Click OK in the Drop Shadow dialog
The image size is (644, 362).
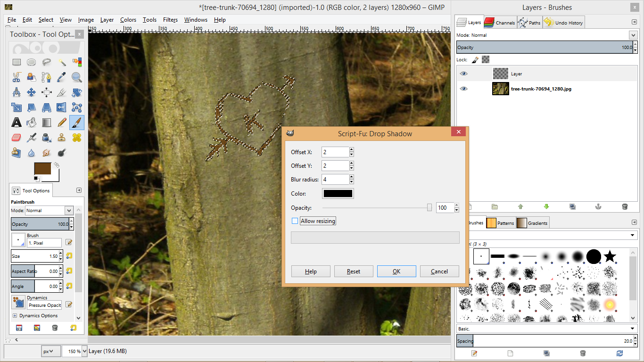coord(396,271)
